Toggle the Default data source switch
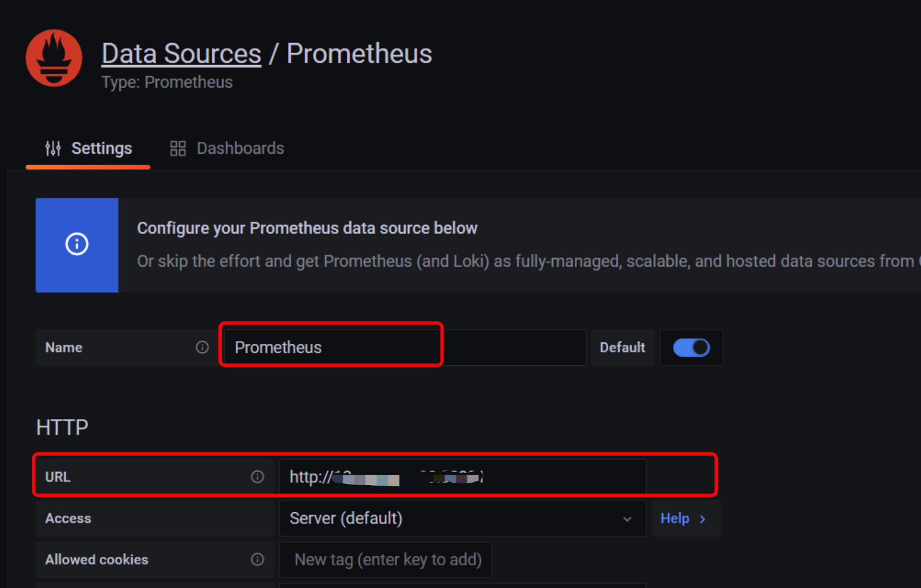The image size is (921, 588). [x=691, y=347]
